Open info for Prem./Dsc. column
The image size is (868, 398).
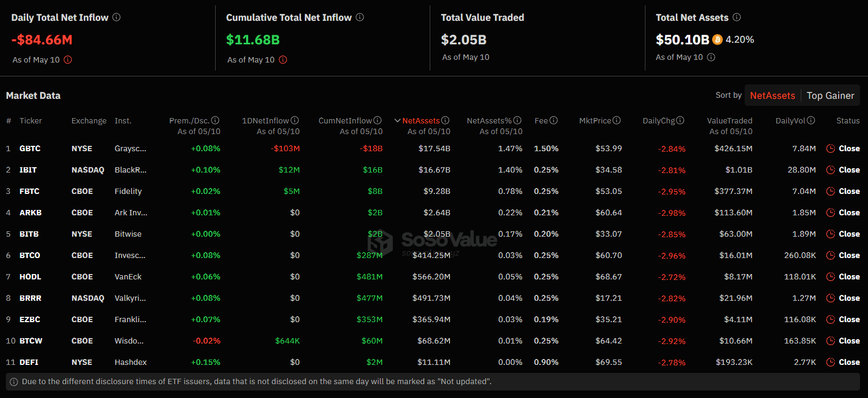pyautogui.click(x=215, y=121)
